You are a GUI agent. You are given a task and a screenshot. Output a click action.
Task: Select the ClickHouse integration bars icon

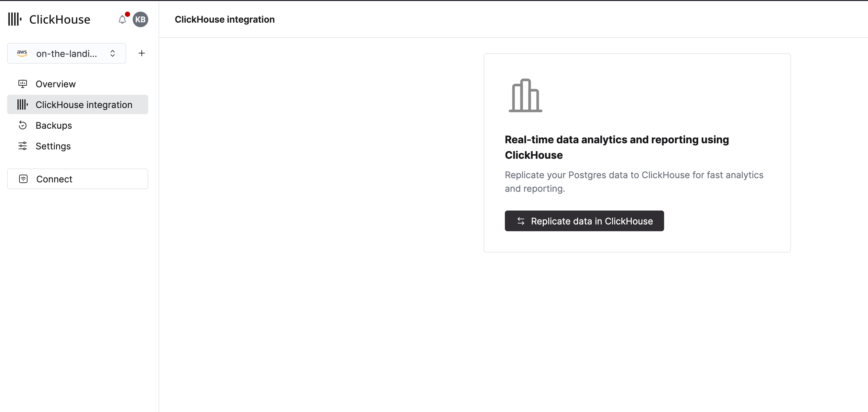pyautogui.click(x=22, y=104)
